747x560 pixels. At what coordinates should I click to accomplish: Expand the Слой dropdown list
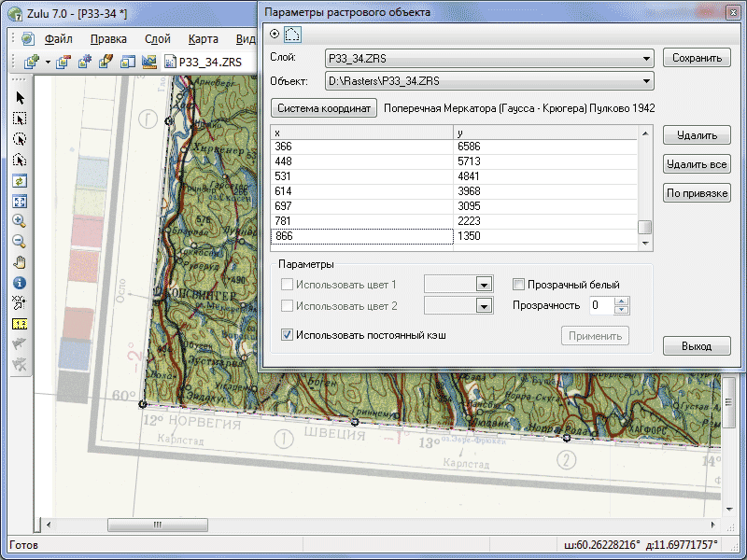(x=647, y=58)
